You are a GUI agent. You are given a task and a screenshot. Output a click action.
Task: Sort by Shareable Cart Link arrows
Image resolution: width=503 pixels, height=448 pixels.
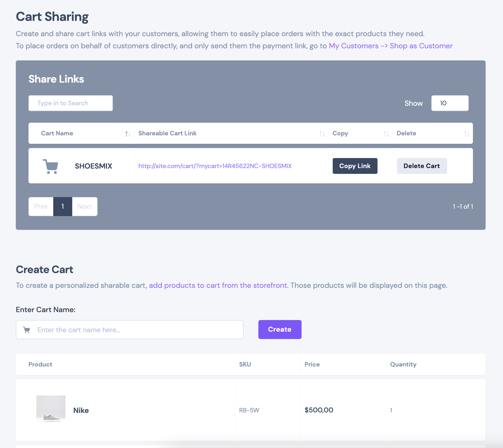[x=322, y=134]
